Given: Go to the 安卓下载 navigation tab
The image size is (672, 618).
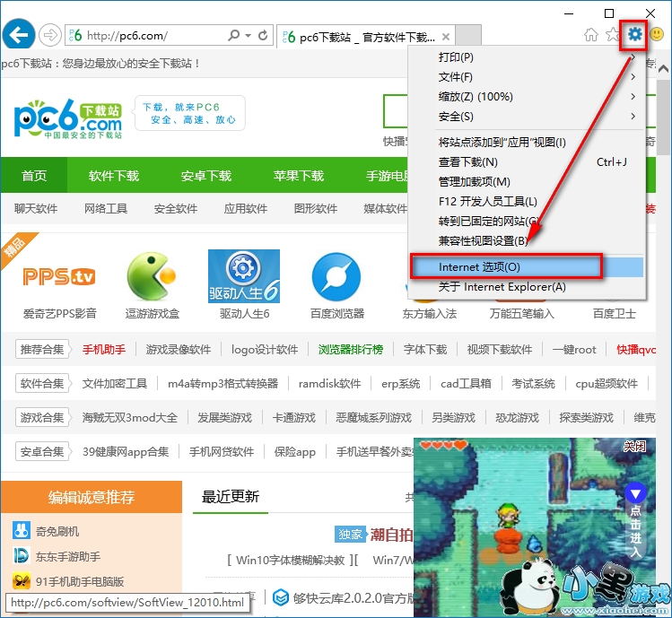Looking at the screenshot, I should point(206,176).
